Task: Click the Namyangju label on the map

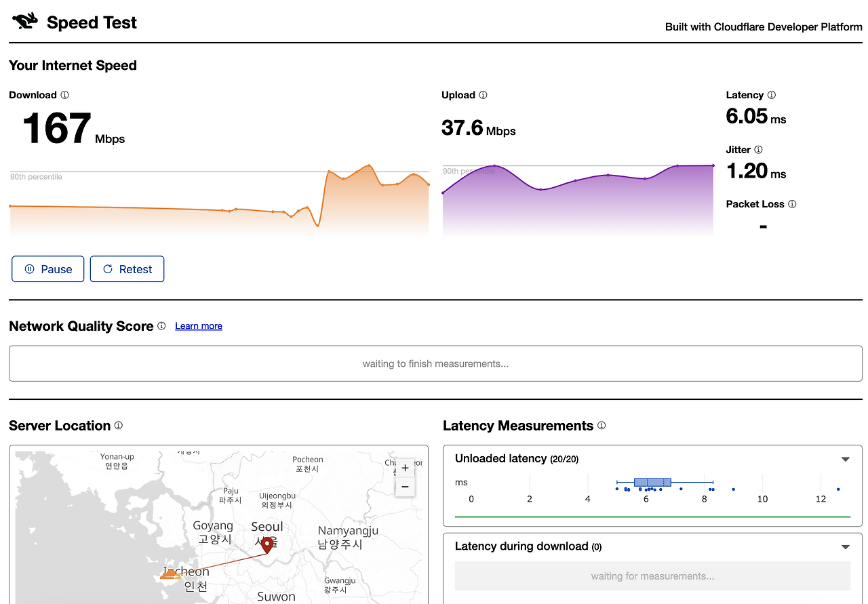Action: click(x=348, y=537)
